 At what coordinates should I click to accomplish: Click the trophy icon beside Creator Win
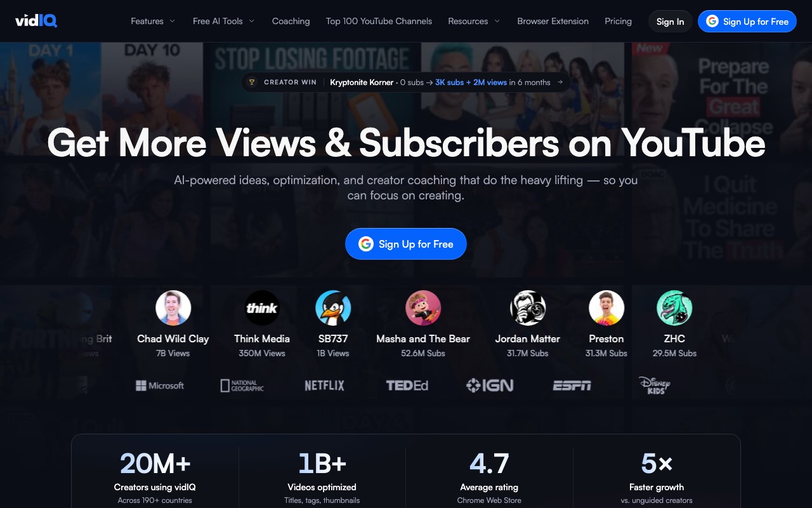(x=252, y=82)
